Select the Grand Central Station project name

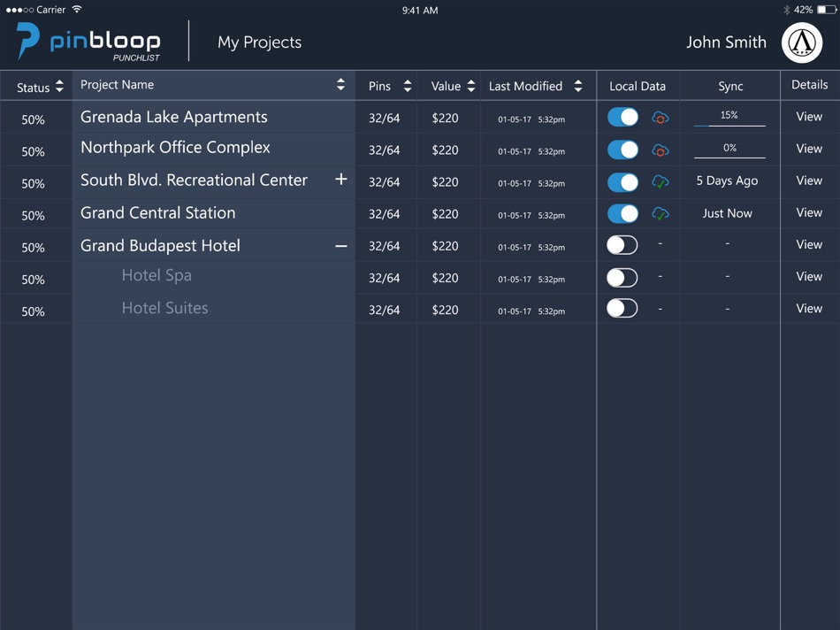click(x=157, y=213)
